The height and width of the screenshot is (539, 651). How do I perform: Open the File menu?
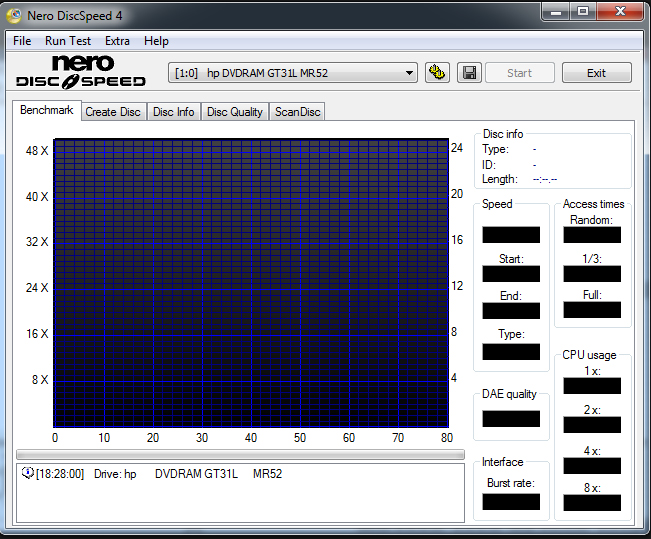pyautogui.click(x=21, y=41)
